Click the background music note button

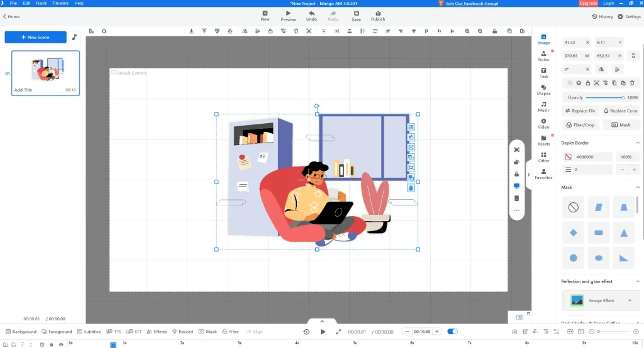(74, 37)
